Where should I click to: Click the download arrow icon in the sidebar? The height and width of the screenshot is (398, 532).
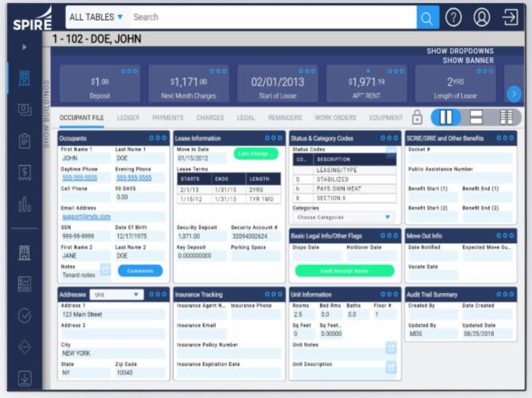pos(25,379)
